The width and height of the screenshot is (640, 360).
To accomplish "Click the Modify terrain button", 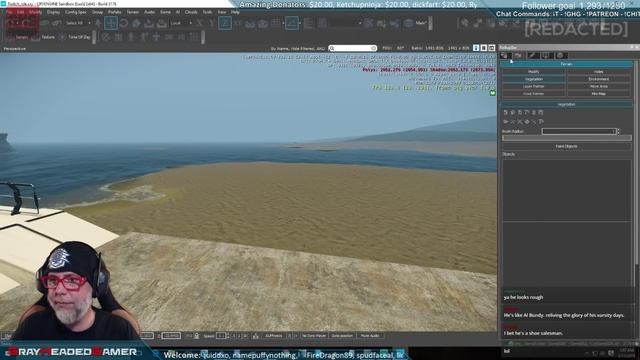I will click(533, 72).
